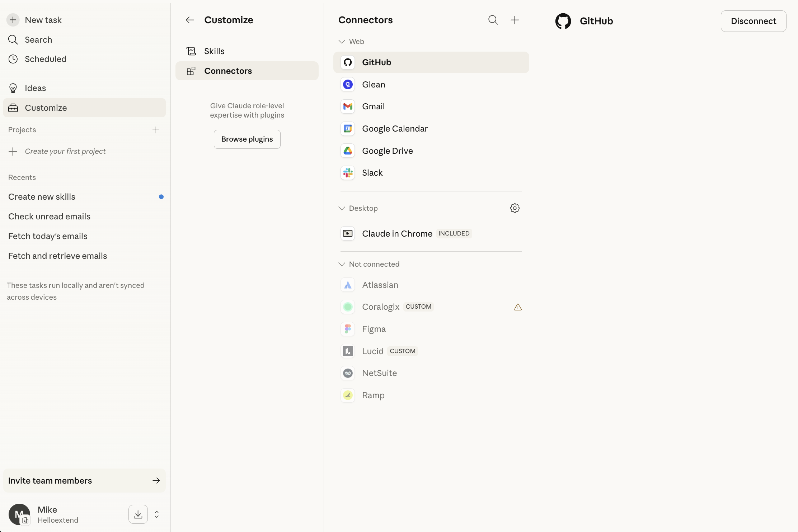Click the Search label in left sidebar
This screenshot has width=798, height=532.
(38, 40)
